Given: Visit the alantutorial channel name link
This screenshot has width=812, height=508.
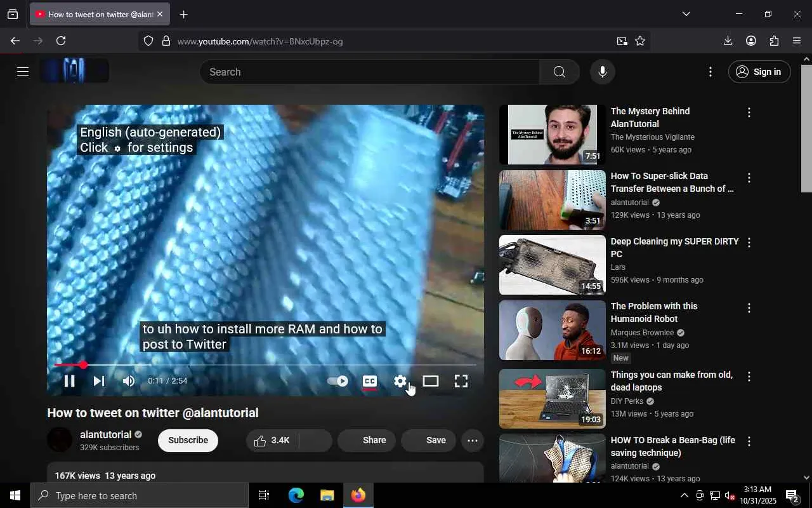Looking at the screenshot, I should (x=105, y=435).
